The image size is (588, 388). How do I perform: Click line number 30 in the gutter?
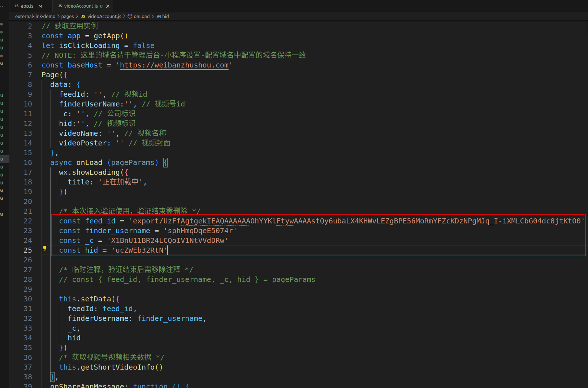[x=28, y=299]
